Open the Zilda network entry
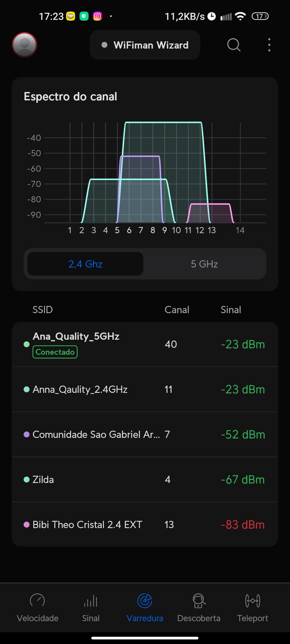 tap(145, 480)
